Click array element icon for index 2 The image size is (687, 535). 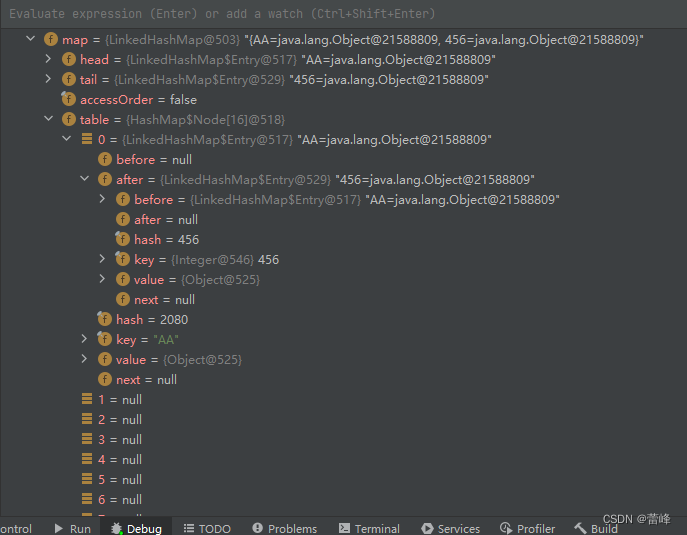(87, 419)
